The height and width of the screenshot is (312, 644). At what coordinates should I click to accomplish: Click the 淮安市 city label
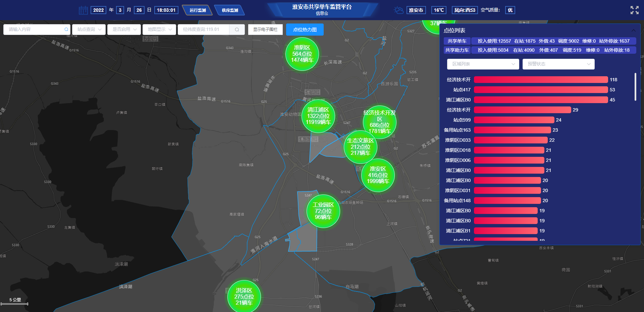pyautogui.click(x=416, y=10)
